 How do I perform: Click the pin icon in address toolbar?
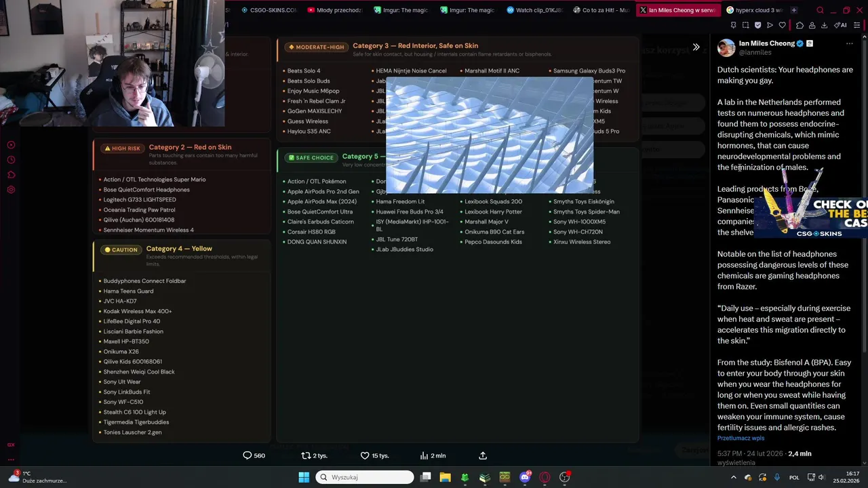733,25
